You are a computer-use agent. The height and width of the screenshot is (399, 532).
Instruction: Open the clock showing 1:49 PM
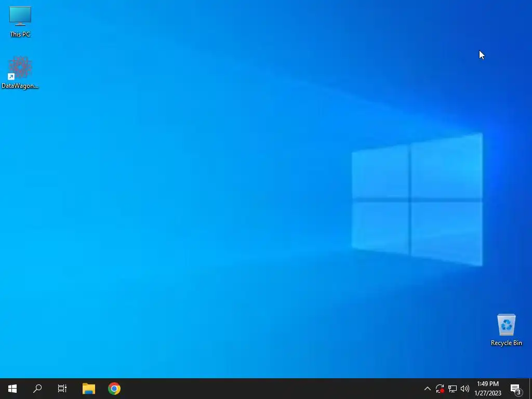[x=487, y=389]
